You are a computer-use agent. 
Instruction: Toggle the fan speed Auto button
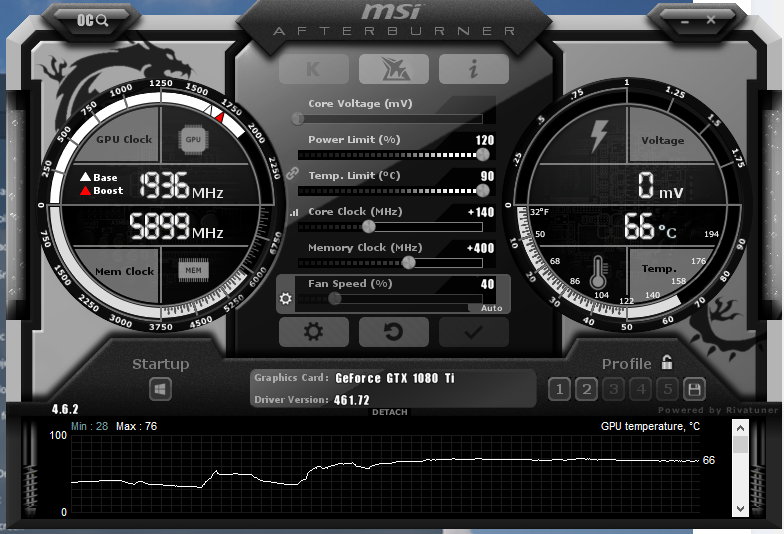tap(491, 308)
